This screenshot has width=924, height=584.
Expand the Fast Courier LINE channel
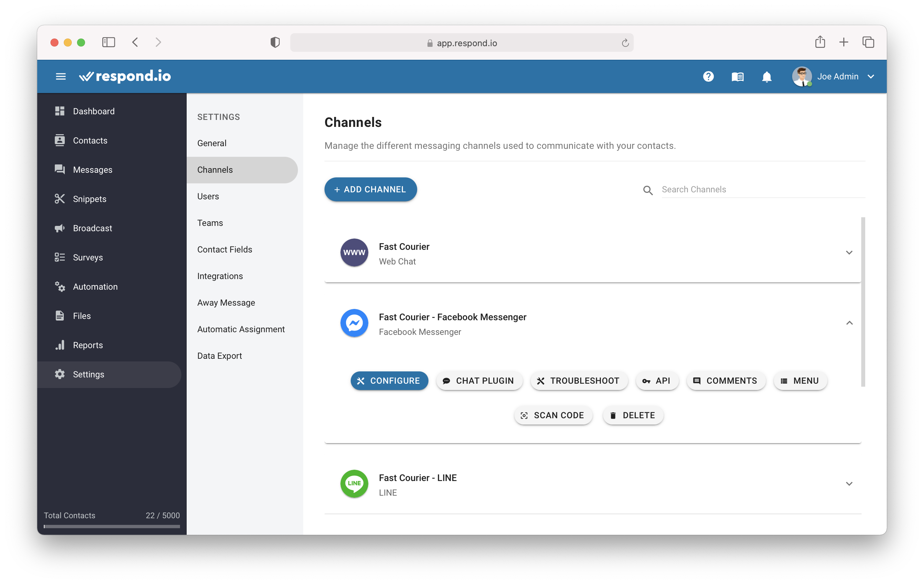tap(849, 484)
